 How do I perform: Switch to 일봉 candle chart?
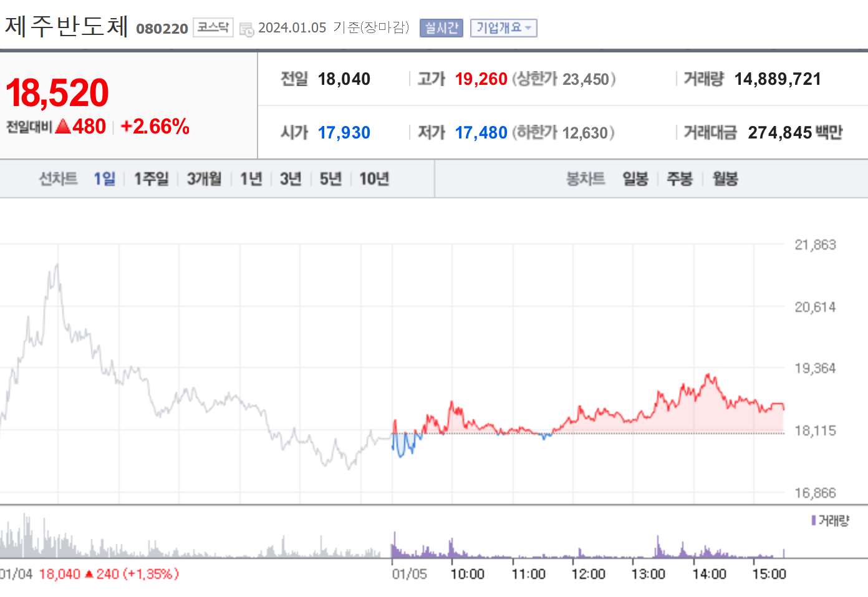point(635,179)
